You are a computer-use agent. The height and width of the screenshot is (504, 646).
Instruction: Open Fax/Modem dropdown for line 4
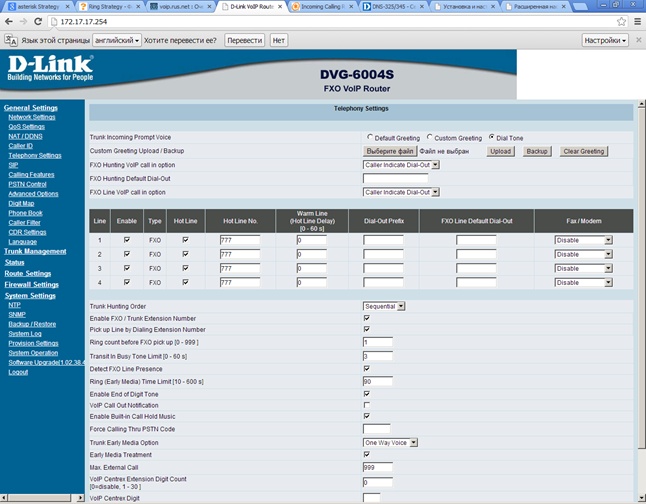pos(583,282)
